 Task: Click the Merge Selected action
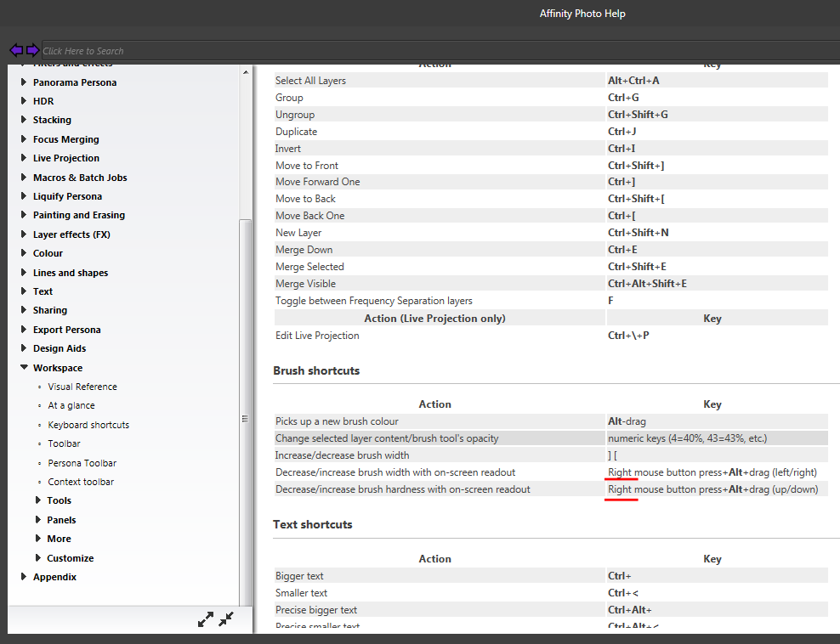(x=309, y=267)
